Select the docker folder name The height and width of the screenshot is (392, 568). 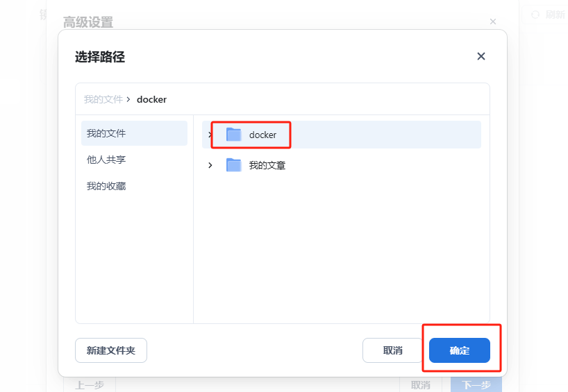(262, 135)
